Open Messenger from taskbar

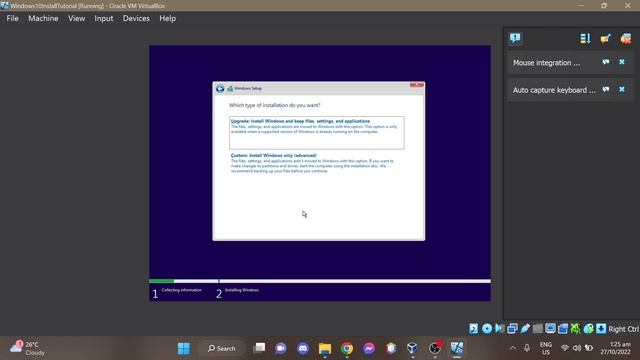click(369, 348)
